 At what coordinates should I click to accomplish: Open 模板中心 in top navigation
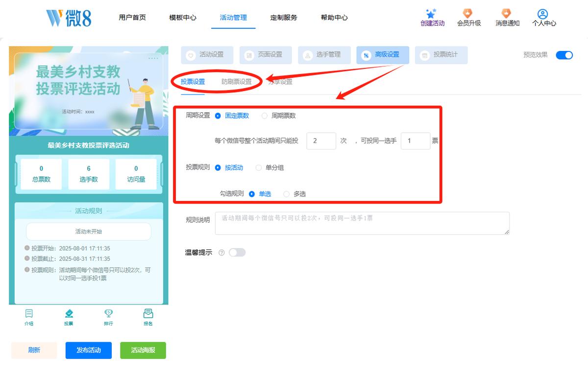183,18
